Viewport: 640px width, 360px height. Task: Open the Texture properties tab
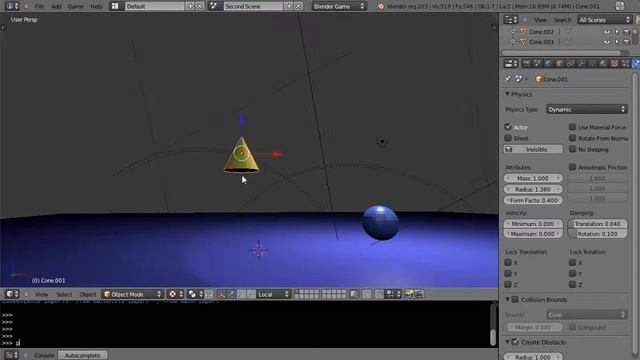tap(615, 63)
